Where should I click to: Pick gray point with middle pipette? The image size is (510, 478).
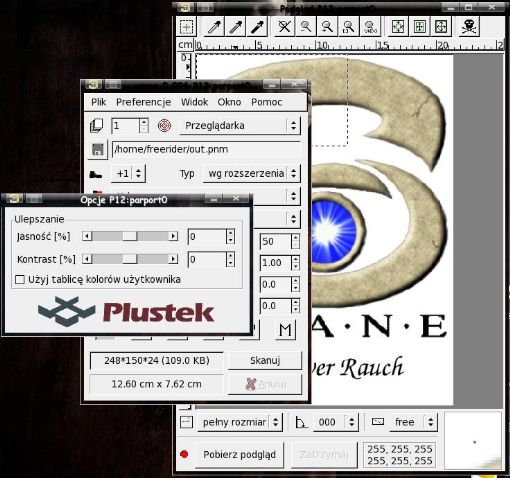(x=236, y=27)
